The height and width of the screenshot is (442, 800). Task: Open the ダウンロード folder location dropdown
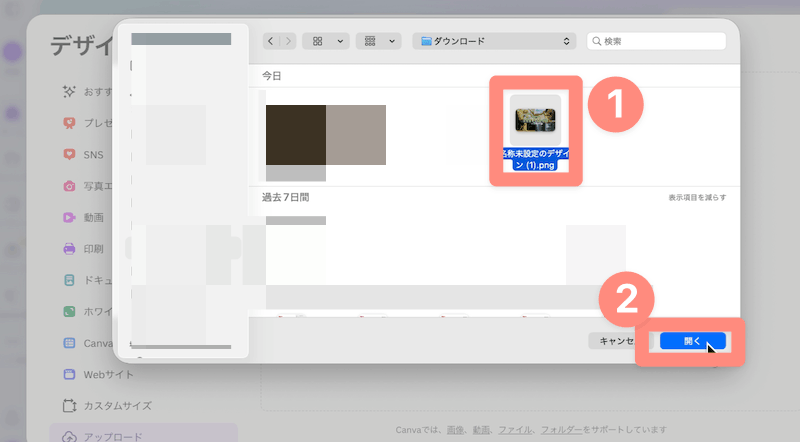[x=494, y=41]
